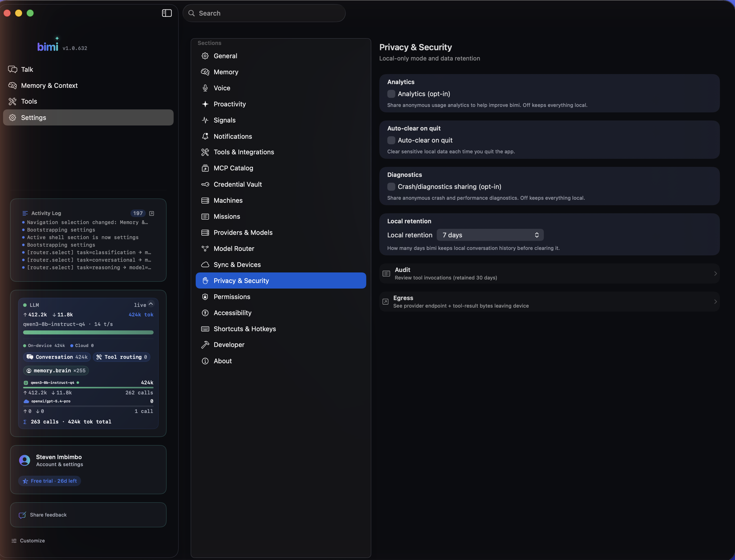Open the Memory settings section

click(x=281, y=72)
